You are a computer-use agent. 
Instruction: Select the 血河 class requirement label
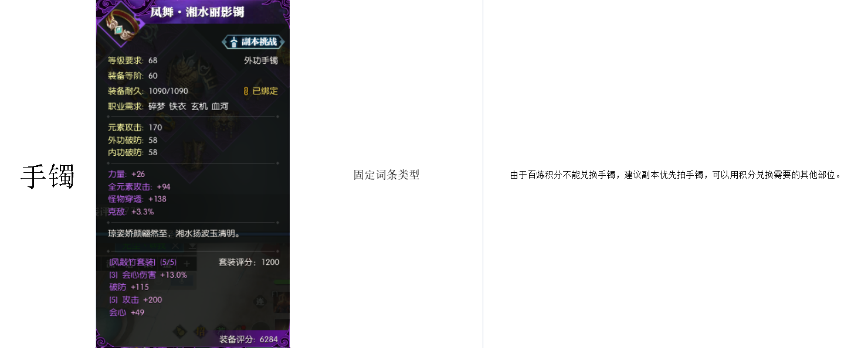tap(221, 106)
